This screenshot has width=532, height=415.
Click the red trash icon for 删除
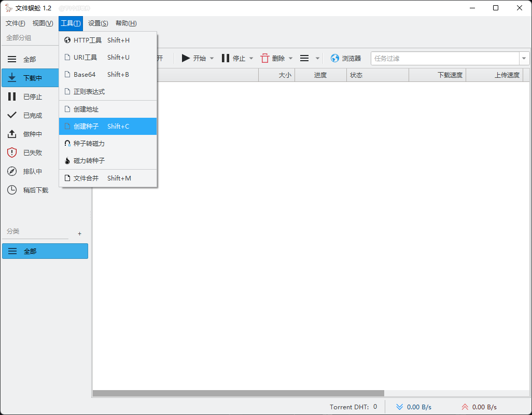point(265,59)
